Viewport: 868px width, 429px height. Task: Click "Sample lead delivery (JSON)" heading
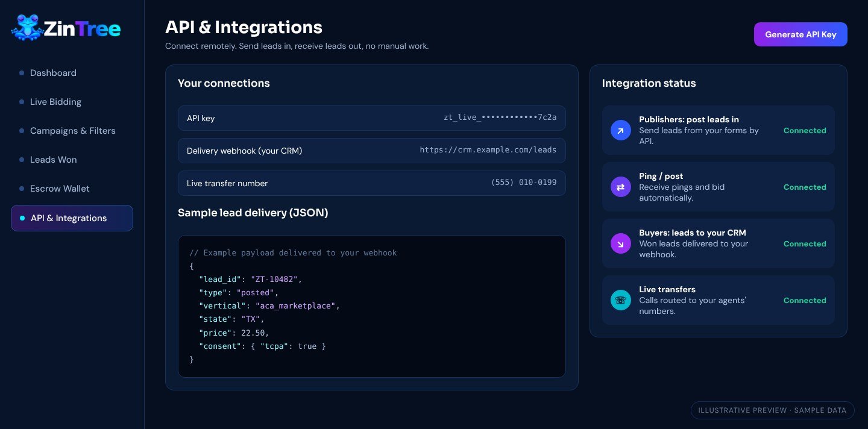click(253, 212)
